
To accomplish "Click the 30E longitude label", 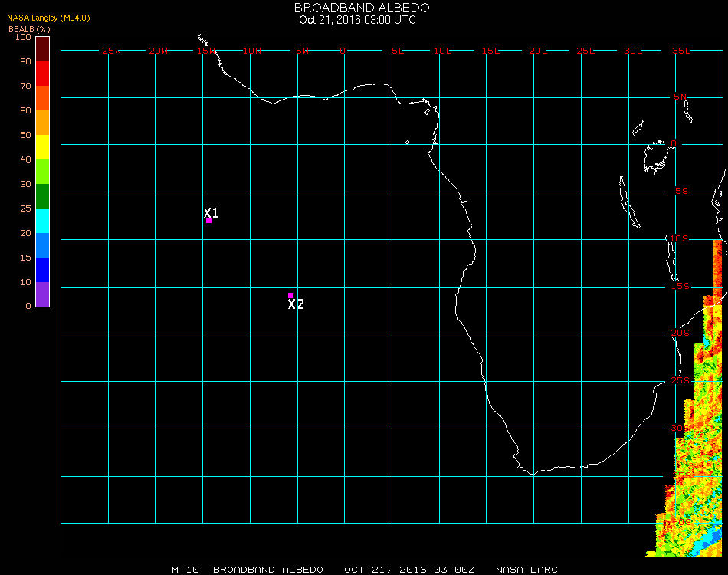I will 633,51.
